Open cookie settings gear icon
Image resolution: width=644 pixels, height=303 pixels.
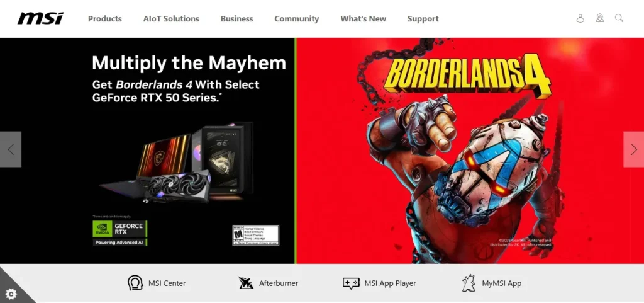pos(11,294)
